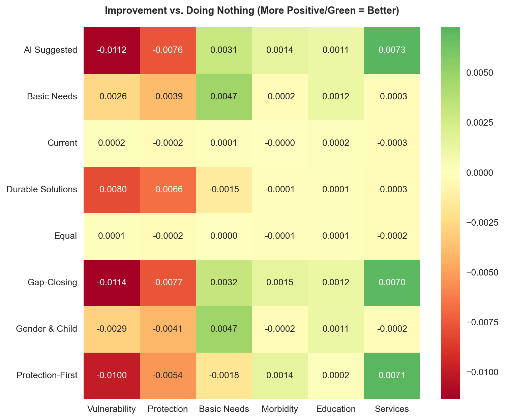Click the Vulnerability column label

(112, 409)
